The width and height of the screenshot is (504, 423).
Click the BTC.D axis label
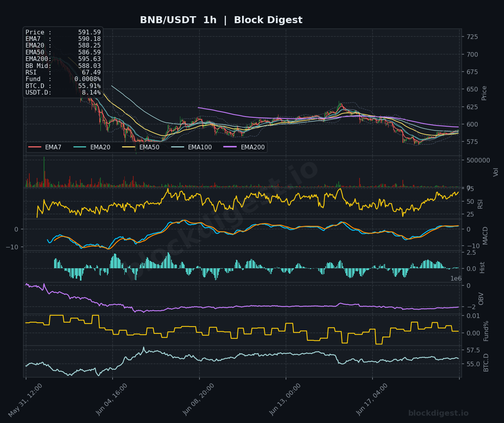tap(486, 362)
